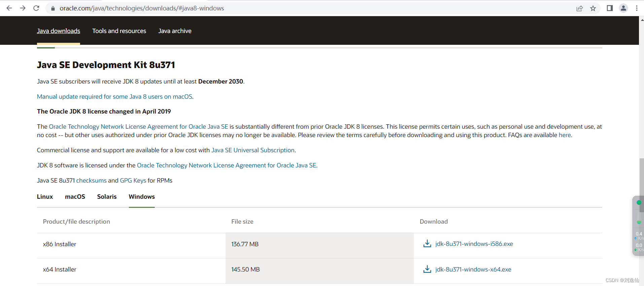The image size is (644, 286).
Task: Click the green dot on the floating widget
Action: [x=639, y=202]
